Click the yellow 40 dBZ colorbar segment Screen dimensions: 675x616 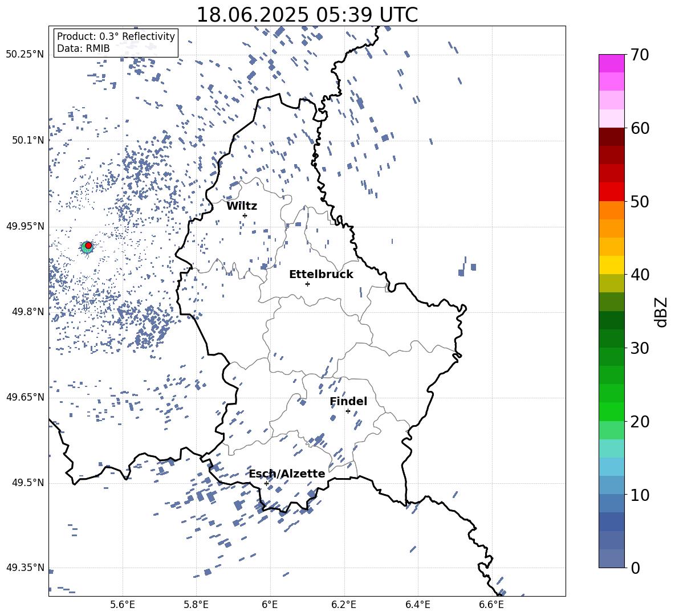[x=612, y=265]
